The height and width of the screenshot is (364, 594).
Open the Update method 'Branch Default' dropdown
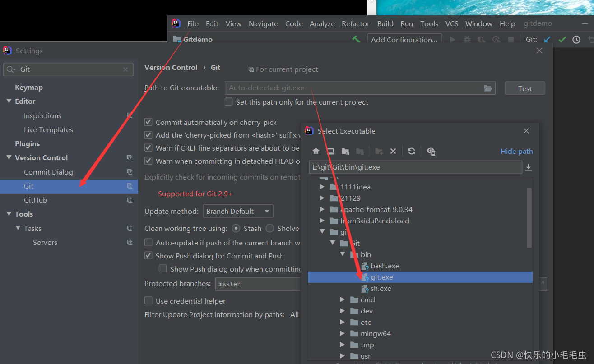pos(238,211)
